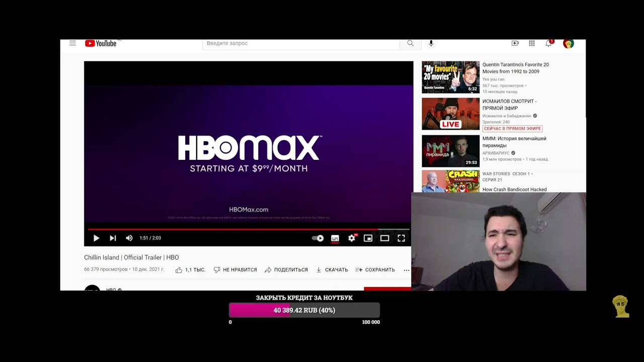
Task: Like the video with thumbs up
Action: [190, 270]
